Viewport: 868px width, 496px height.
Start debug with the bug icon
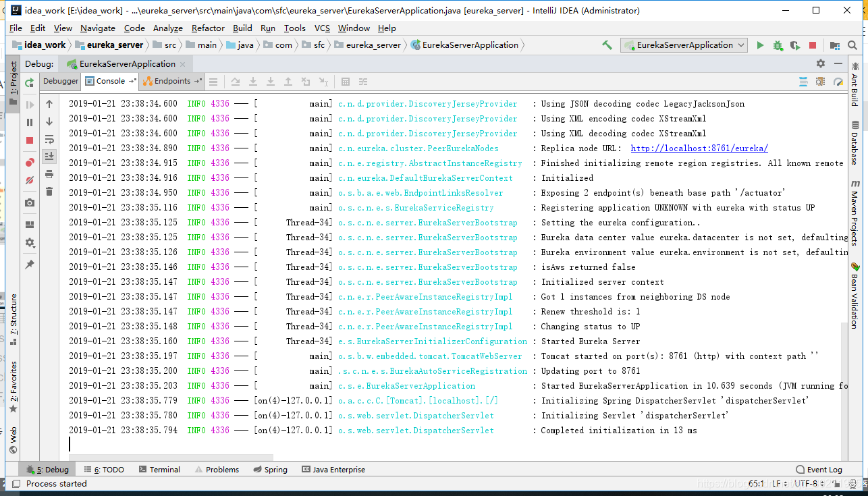point(778,45)
